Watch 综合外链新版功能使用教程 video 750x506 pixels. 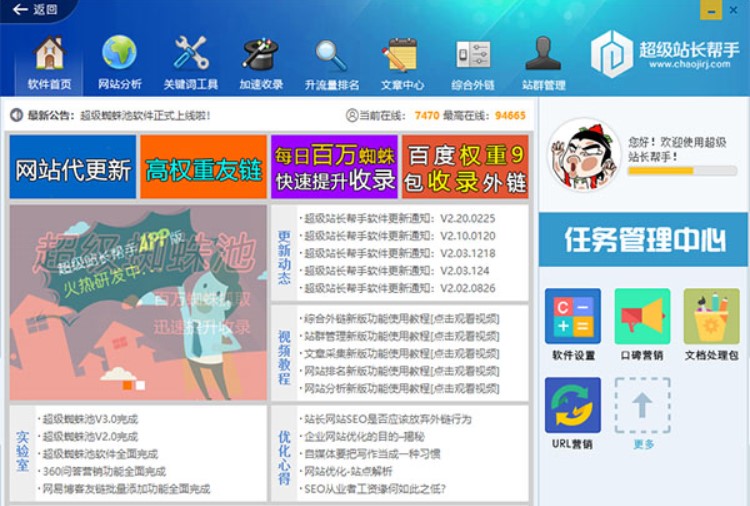(402, 319)
